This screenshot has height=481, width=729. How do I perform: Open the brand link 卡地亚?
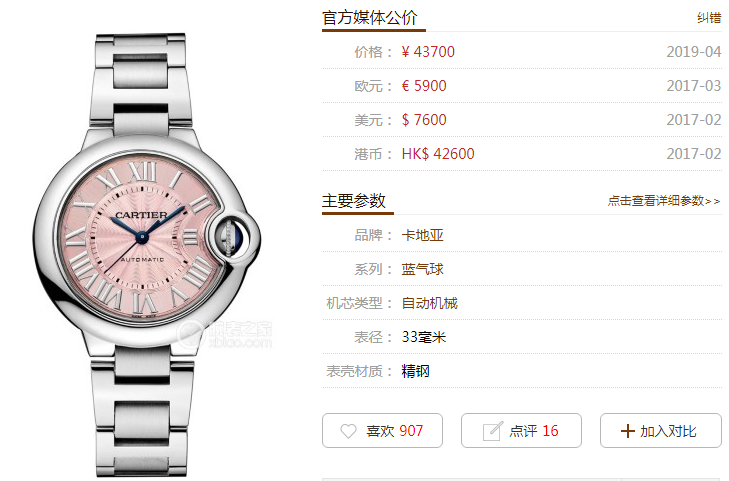pyautogui.click(x=422, y=235)
